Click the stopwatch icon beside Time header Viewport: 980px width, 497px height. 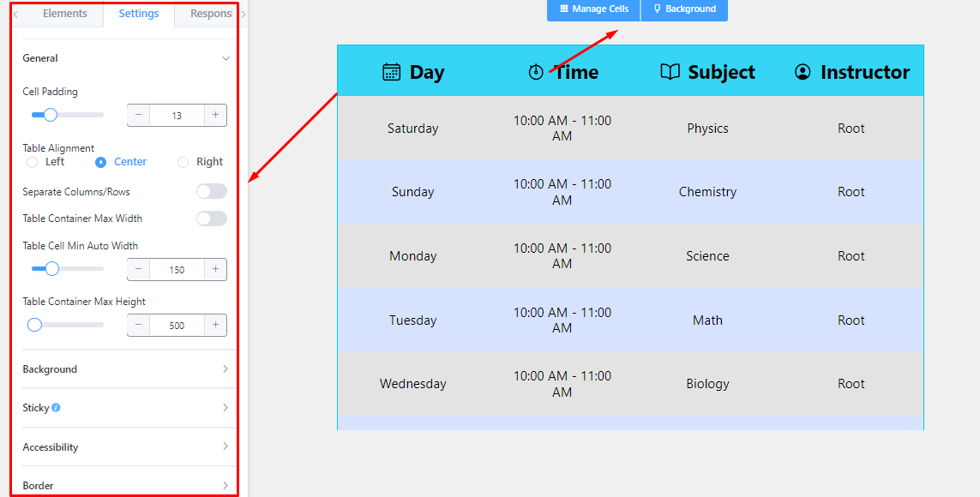[x=536, y=72]
